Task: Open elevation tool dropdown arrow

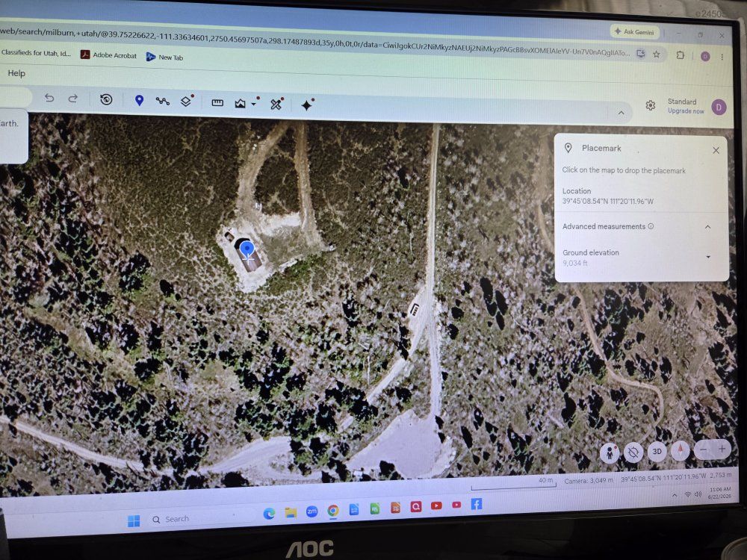Action: (x=254, y=103)
